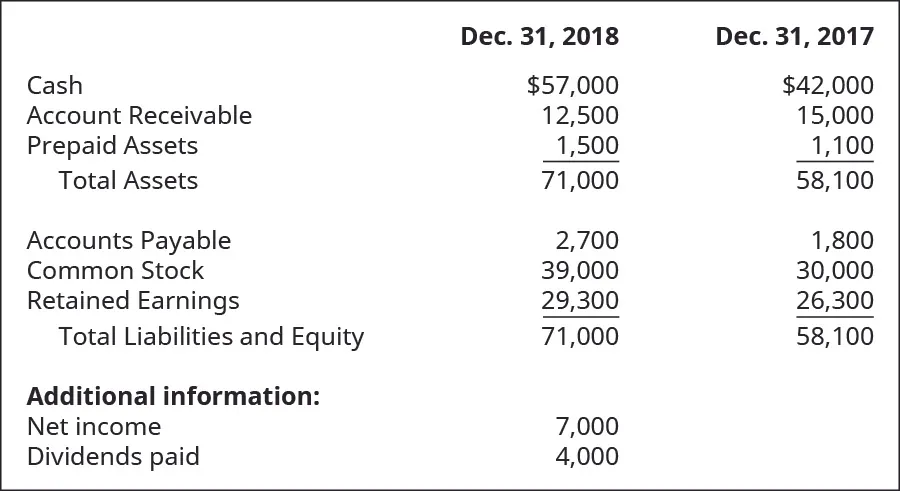Screen dimensions: 900x491
Task: Click the Dec. 31, 2017 column header
Action: tap(794, 37)
